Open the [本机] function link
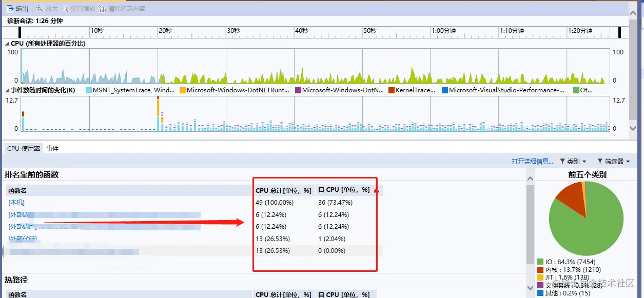Viewport: 644px width, 298px height. coord(16,203)
